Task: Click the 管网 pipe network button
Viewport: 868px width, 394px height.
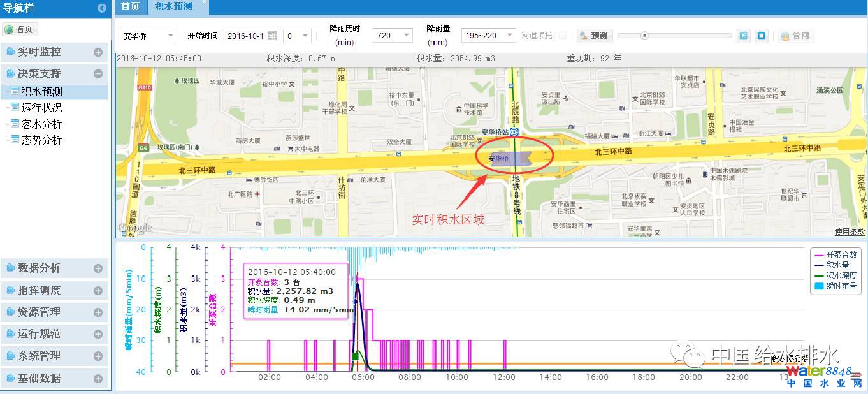Action: [795, 36]
